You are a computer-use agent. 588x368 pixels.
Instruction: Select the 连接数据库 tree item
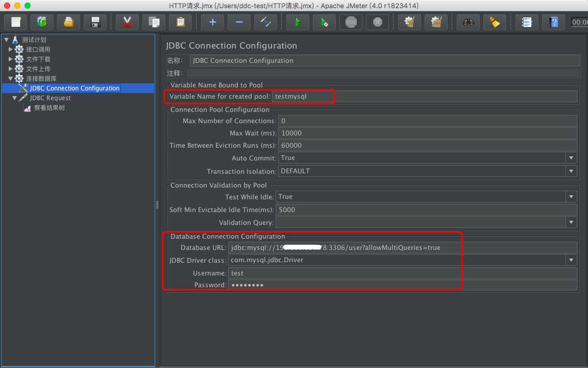(x=41, y=79)
